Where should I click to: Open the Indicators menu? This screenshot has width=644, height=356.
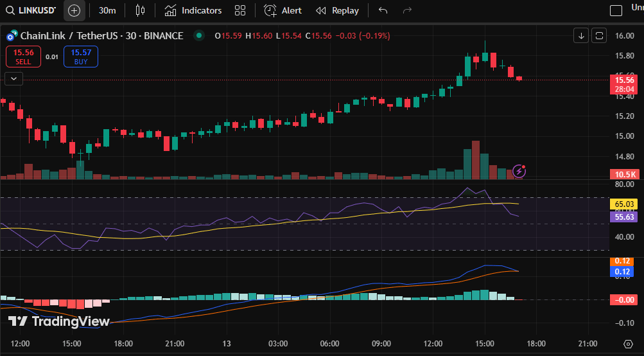[193, 10]
